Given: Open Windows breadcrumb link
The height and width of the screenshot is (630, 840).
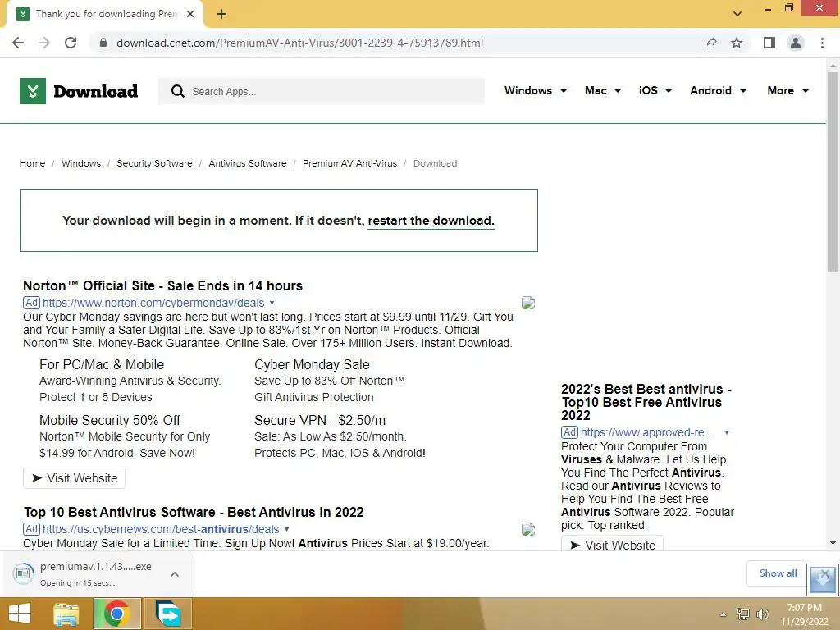Looking at the screenshot, I should tap(81, 163).
